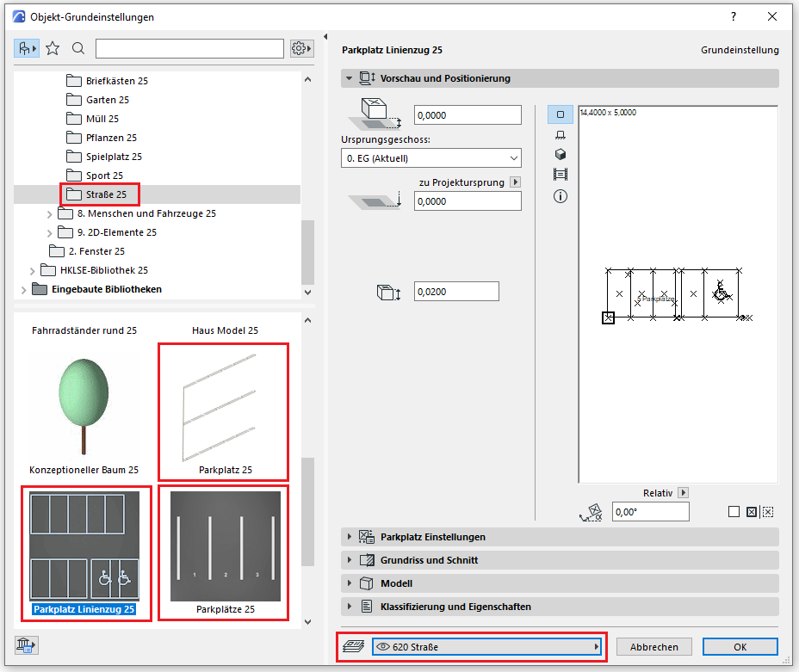Toggle the Relativ angle option arrow

pyautogui.click(x=683, y=493)
